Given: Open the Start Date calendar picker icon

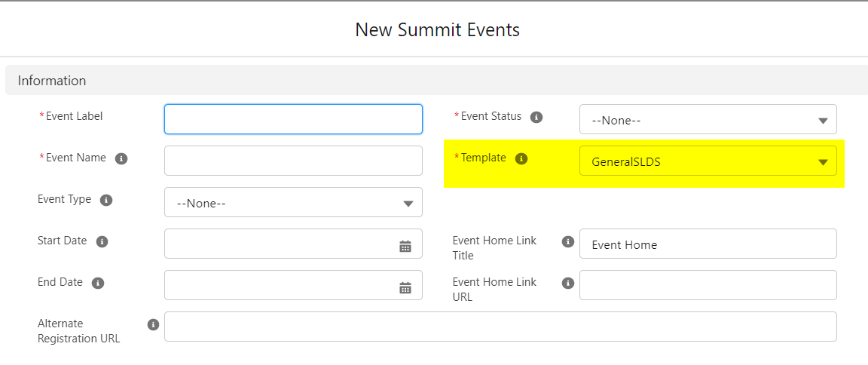Looking at the screenshot, I should coord(405,247).
